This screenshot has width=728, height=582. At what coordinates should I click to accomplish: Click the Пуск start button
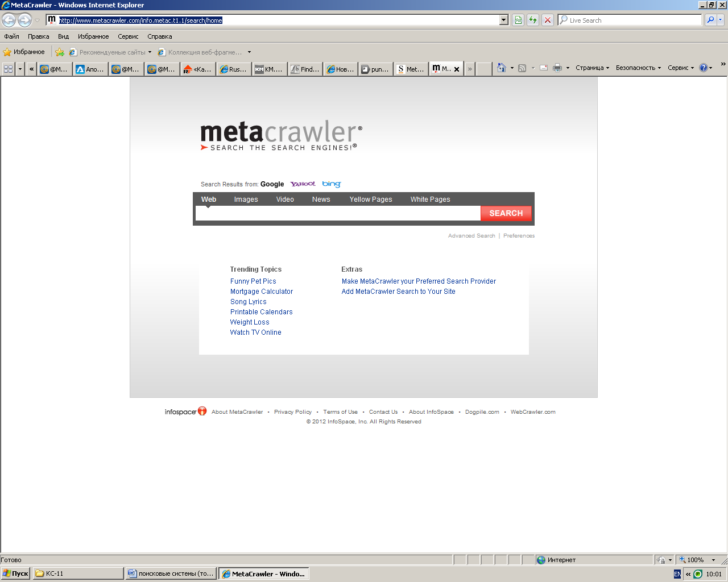(x=15, y=573)
